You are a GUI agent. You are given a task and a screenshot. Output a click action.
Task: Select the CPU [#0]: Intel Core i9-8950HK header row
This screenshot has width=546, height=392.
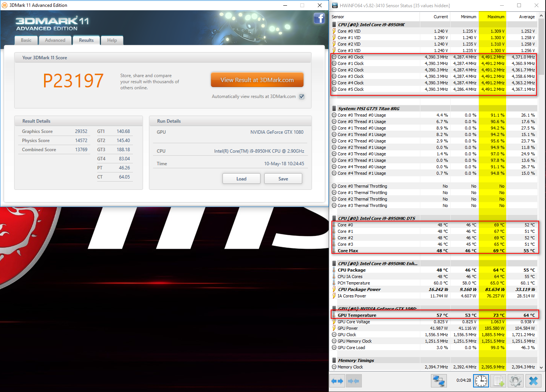(433, 25)
